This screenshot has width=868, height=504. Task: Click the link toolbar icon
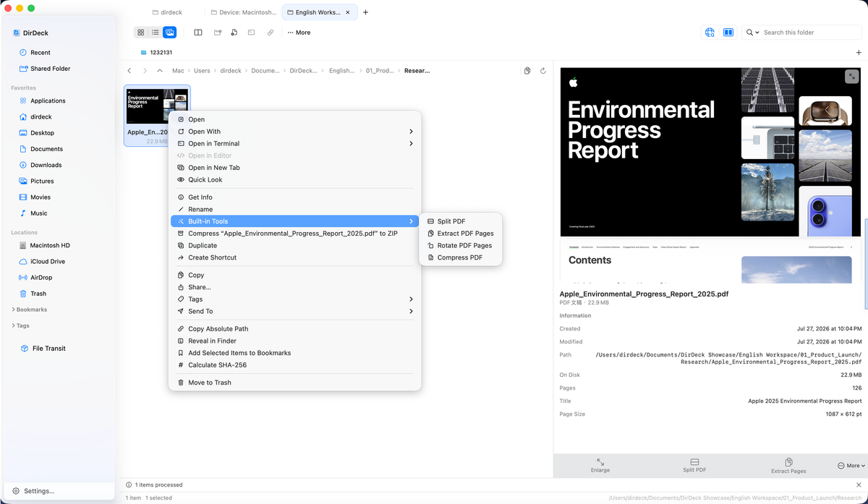click(271, 33)
